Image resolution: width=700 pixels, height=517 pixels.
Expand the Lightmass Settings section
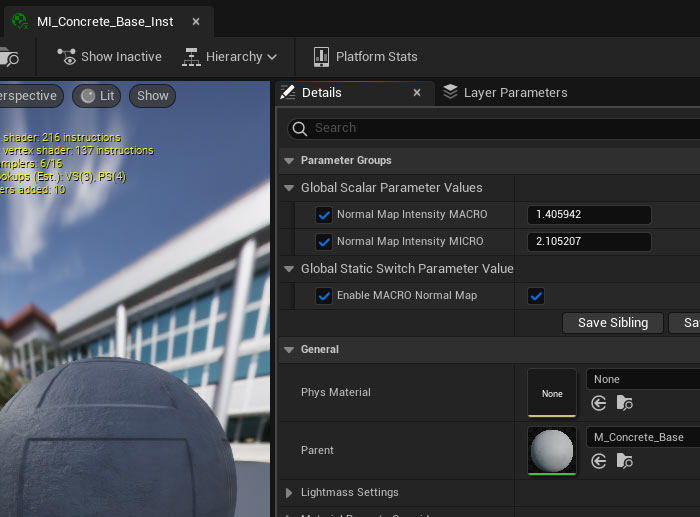[289, 492]
